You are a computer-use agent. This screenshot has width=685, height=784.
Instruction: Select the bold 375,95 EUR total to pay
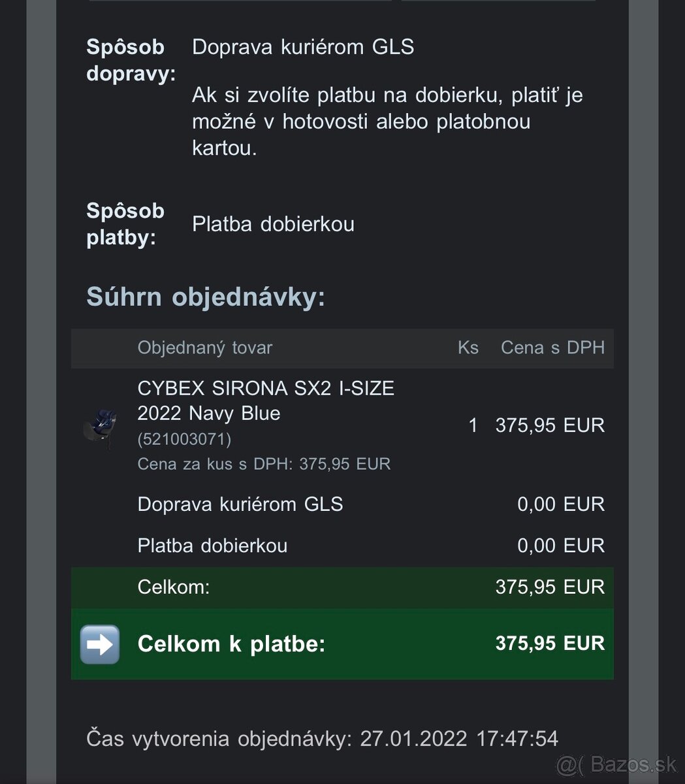coord(550,644)
